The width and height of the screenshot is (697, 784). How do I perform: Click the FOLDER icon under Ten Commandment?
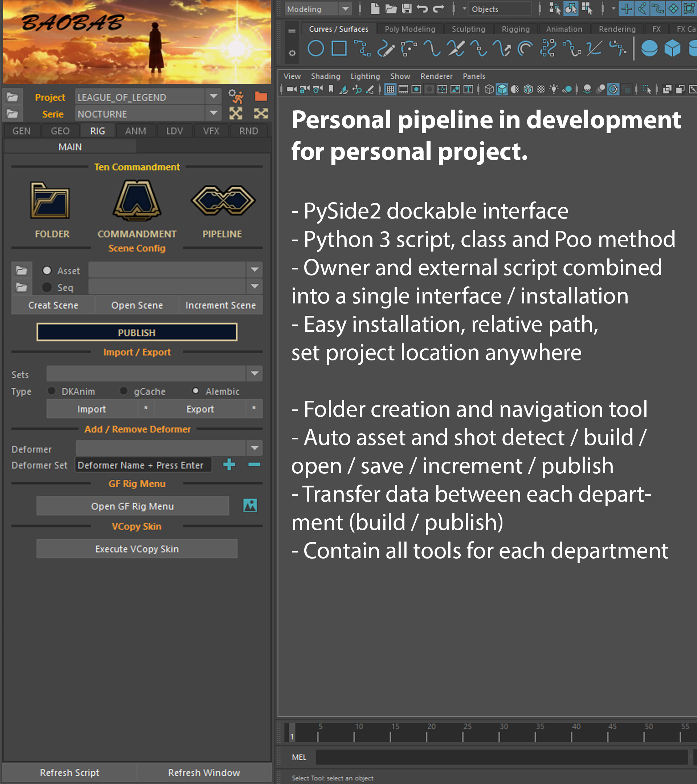point(50,201)
